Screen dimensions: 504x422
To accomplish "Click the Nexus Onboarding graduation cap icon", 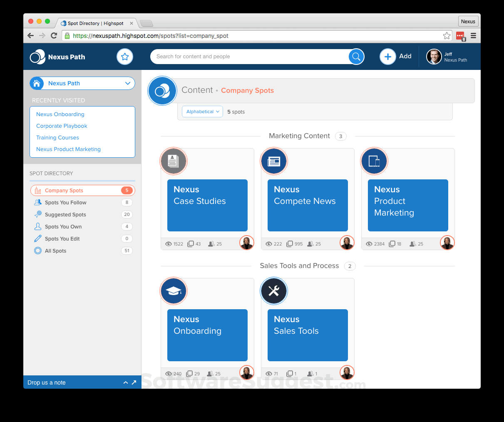I will click(174, 291).
